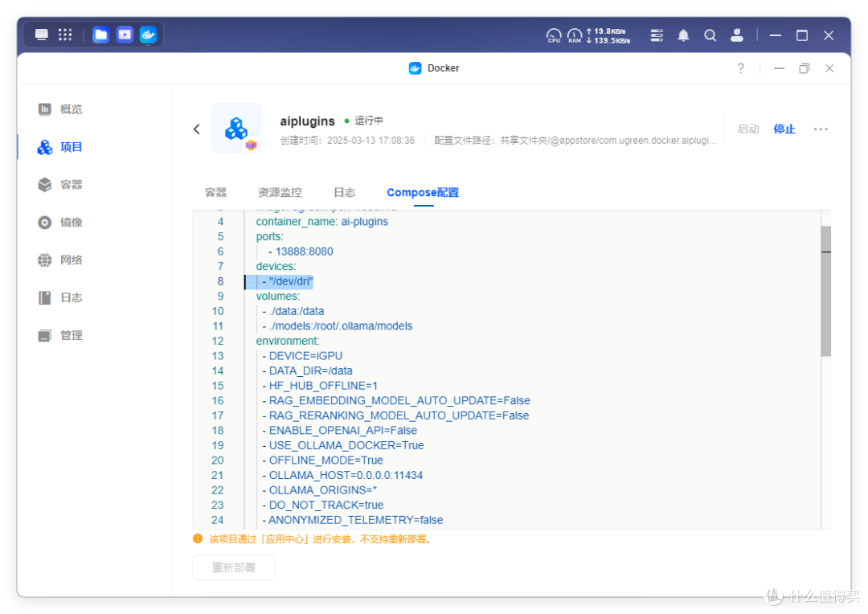Open the task manager icon in the top bar
Screen dimensions: 868x614
click(x=657, y=35)
